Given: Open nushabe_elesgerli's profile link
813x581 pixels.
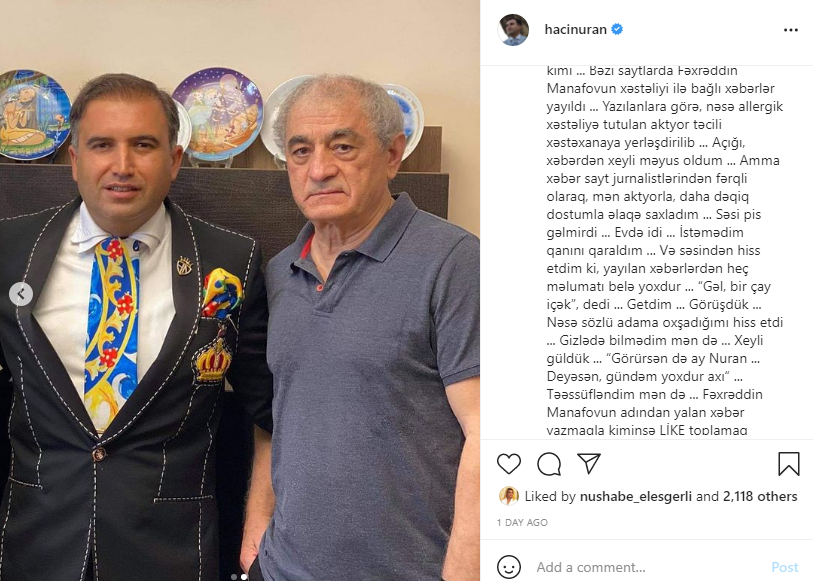Looking at the screenshot, I should (636, 497).
